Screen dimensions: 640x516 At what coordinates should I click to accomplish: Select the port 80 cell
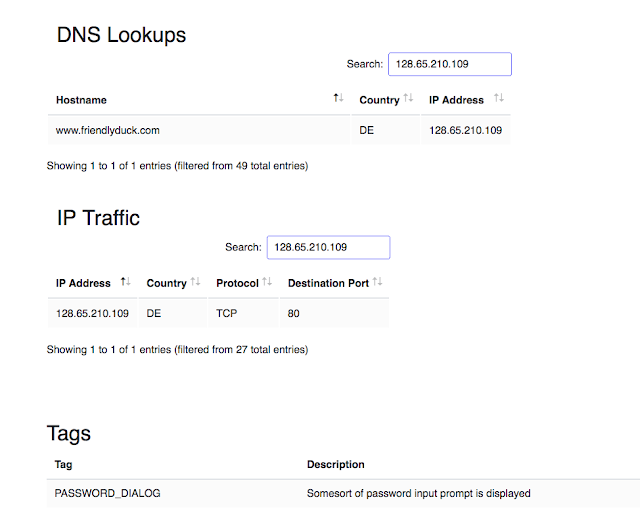tap(334, 314)
